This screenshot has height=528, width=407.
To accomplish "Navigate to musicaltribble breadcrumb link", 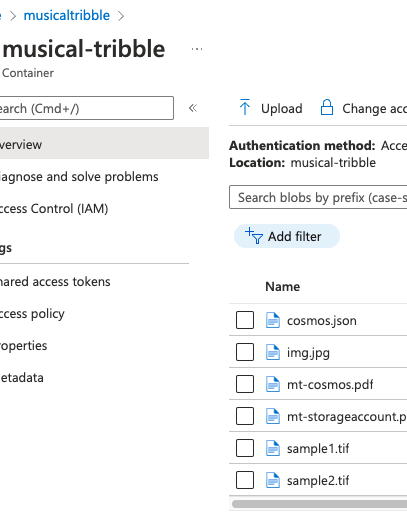I will pos(67,15).
